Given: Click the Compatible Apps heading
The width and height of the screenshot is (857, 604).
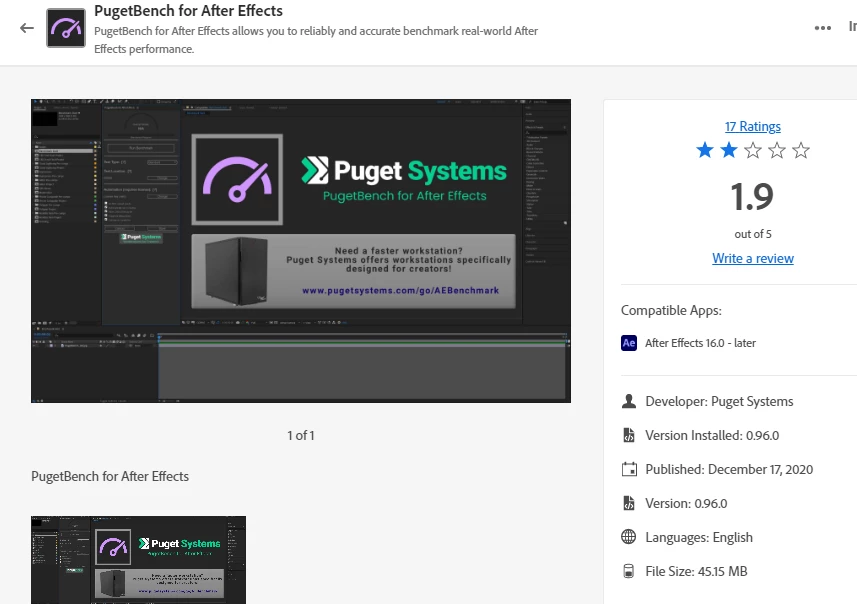Looking at the screenshot, I should click(671, 310).
